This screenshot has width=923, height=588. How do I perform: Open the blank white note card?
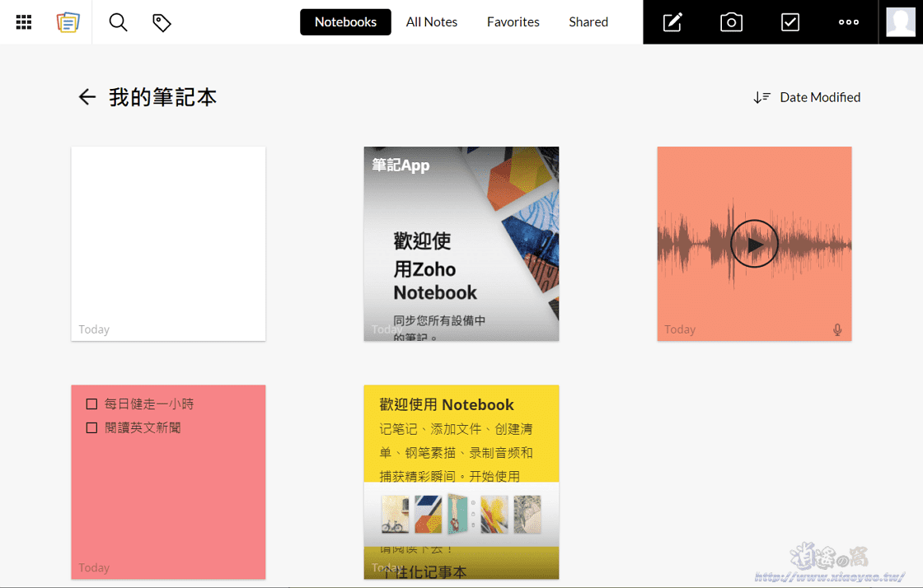(168, 244)
